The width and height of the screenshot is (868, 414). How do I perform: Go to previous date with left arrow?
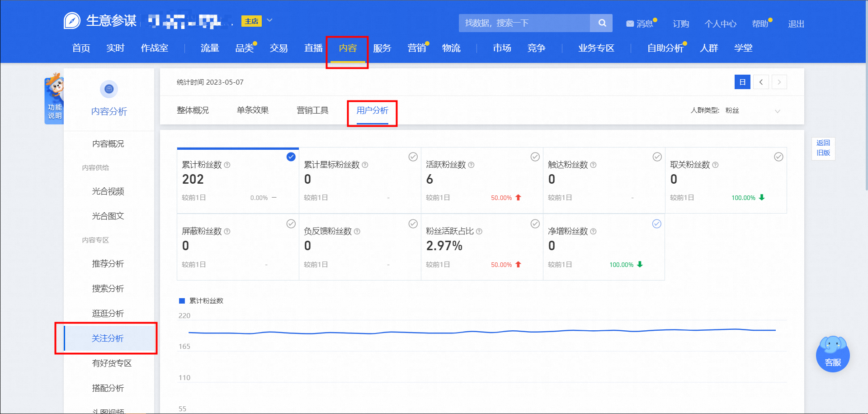tap(761, 82)
